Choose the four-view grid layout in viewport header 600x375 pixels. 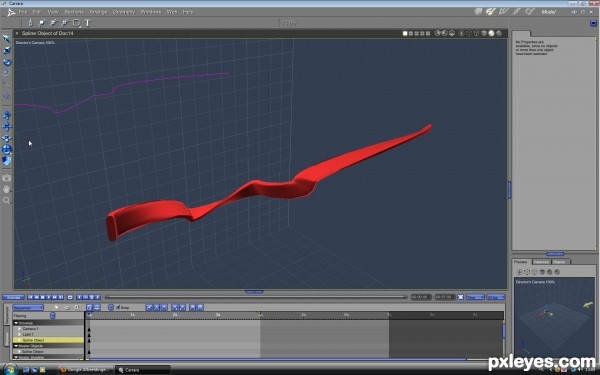(428, 34)
